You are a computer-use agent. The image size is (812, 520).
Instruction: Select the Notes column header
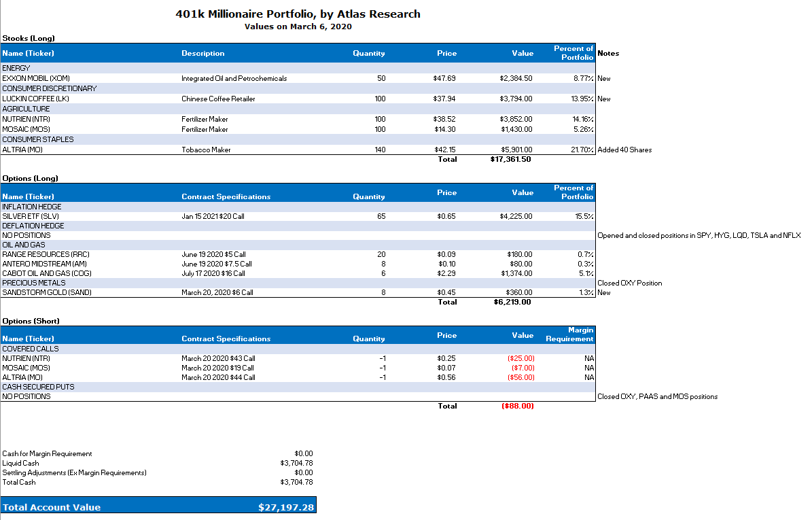pyautogui.click(x=608, y=53)
